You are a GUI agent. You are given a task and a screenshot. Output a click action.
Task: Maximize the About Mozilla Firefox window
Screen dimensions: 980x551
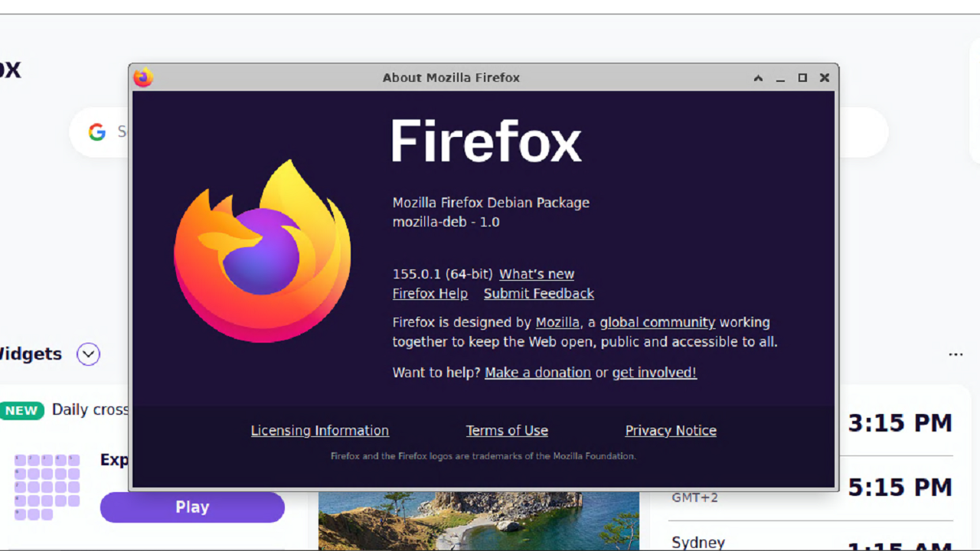click(x=802, y=78)
